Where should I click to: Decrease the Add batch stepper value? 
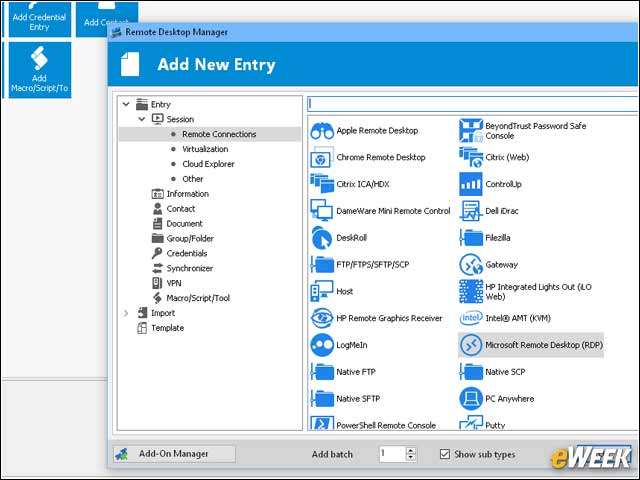pos(411,458)
